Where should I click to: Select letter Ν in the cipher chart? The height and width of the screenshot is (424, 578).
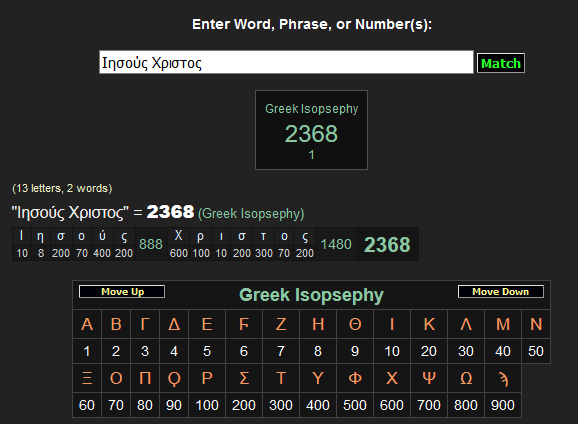pyautogui.click(x=536, y=324)
